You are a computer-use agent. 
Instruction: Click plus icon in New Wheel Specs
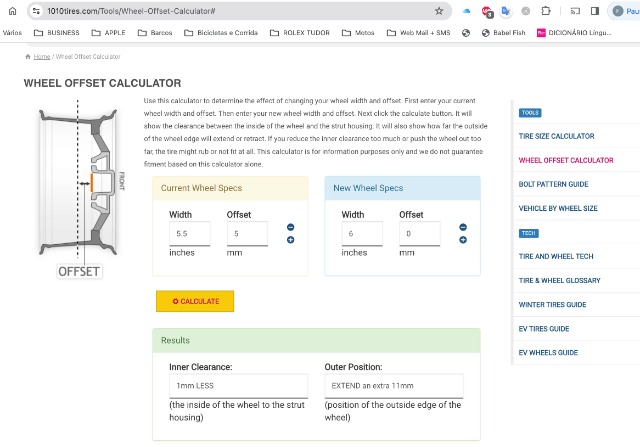point(463,240)
